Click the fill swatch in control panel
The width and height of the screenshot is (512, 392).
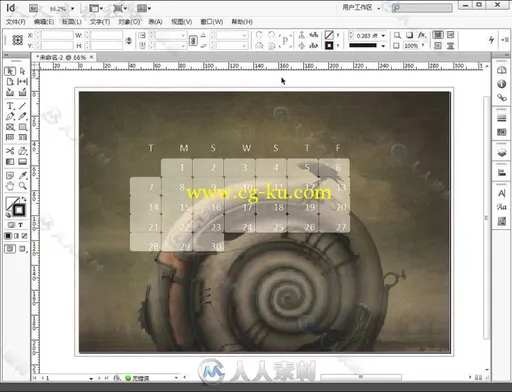329,35
